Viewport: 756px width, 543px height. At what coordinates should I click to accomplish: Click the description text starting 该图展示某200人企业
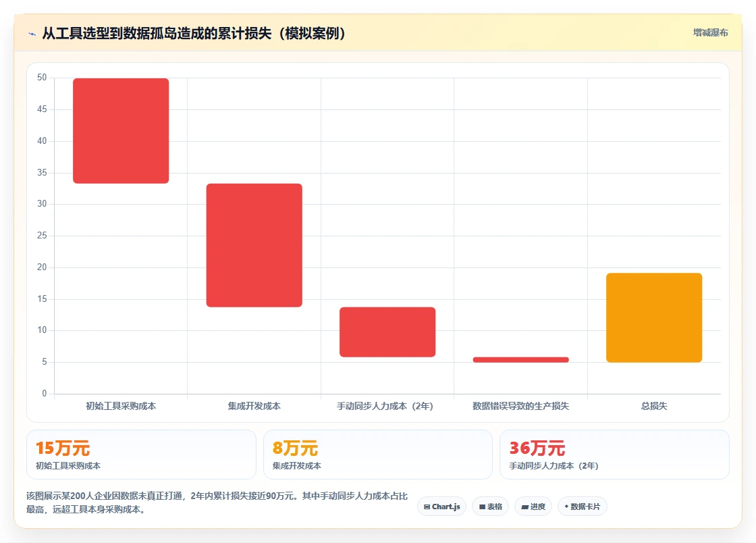217,502
